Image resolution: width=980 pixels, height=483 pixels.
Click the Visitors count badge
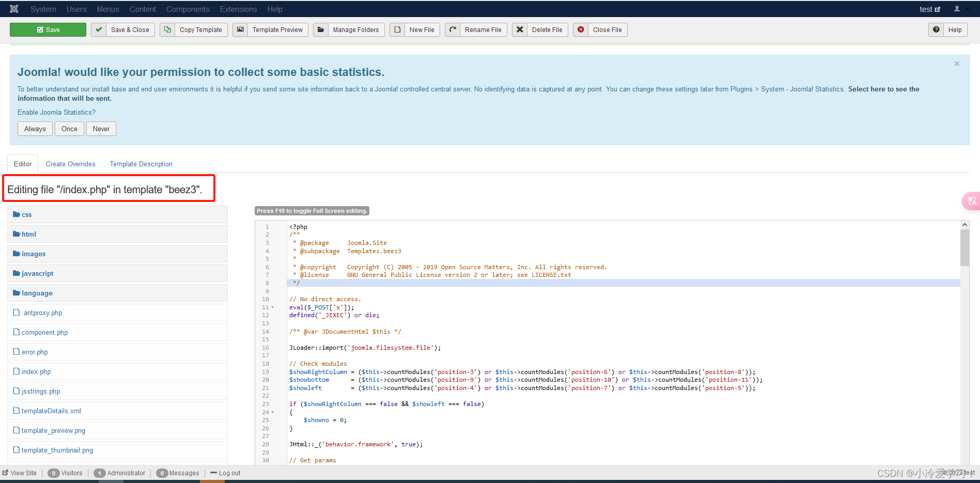pos(53,473)
